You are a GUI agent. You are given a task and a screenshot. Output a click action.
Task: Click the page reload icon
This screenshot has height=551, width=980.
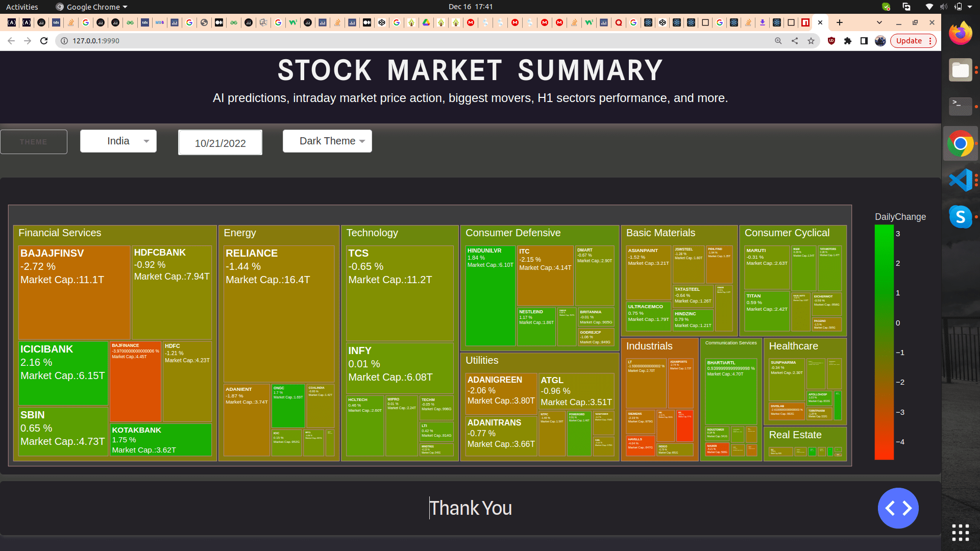[44, 41]
